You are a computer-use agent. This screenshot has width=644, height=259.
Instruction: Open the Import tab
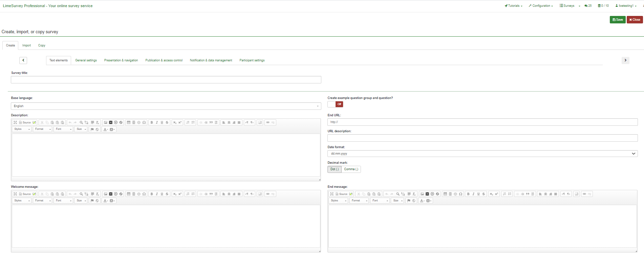(x=26, y=45)
